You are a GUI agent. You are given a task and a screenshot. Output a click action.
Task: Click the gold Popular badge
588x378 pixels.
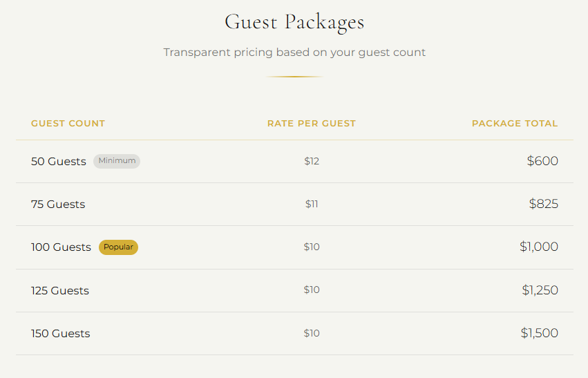(118, 247)
